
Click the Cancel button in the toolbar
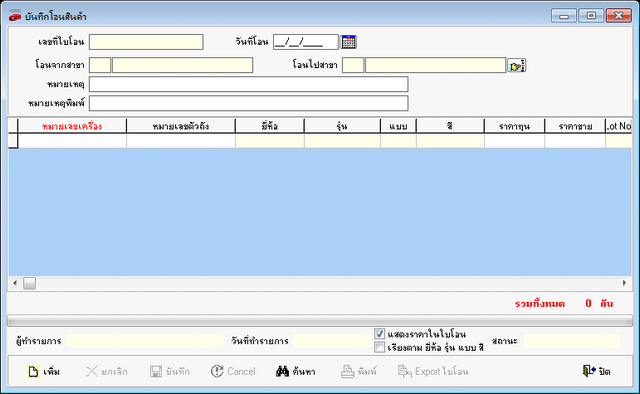click(x=233, y=371)
